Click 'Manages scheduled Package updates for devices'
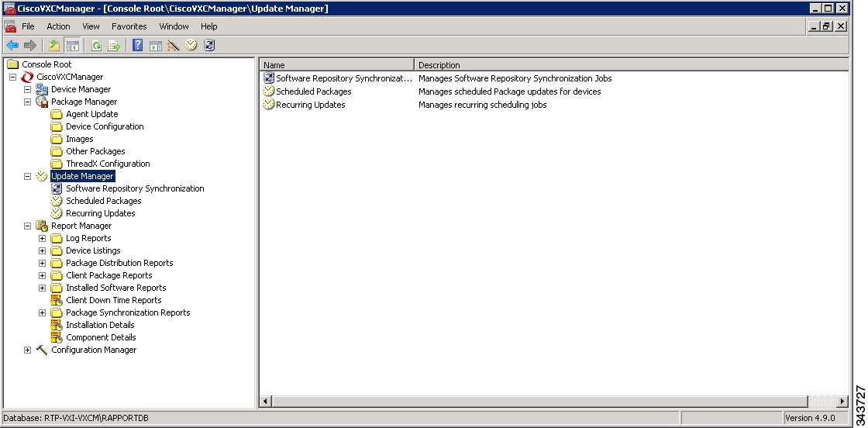This screenshot has width=868, height=428. point(509,91)
